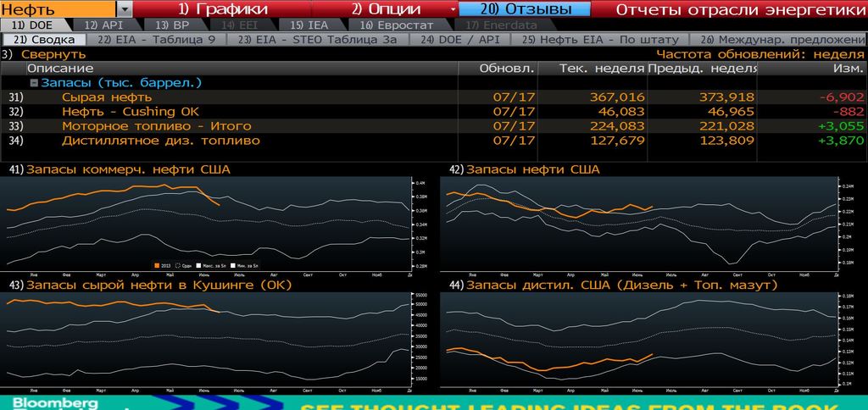
Task: Select row 32) Нефть - Cushing OK
Action: [x=434, y=112]
